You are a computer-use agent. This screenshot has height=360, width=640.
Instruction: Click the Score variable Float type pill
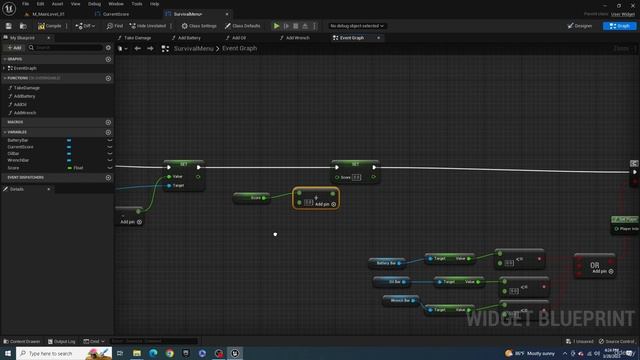76,168
